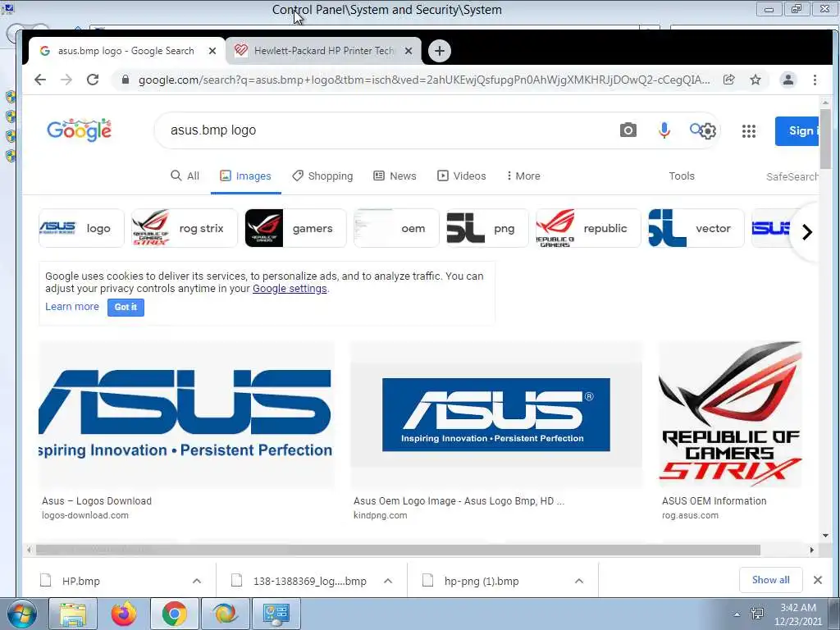This screenshot has width=840, height=630.
Task: Close the asus.bmp logo search tab
Action: point(212,51)
